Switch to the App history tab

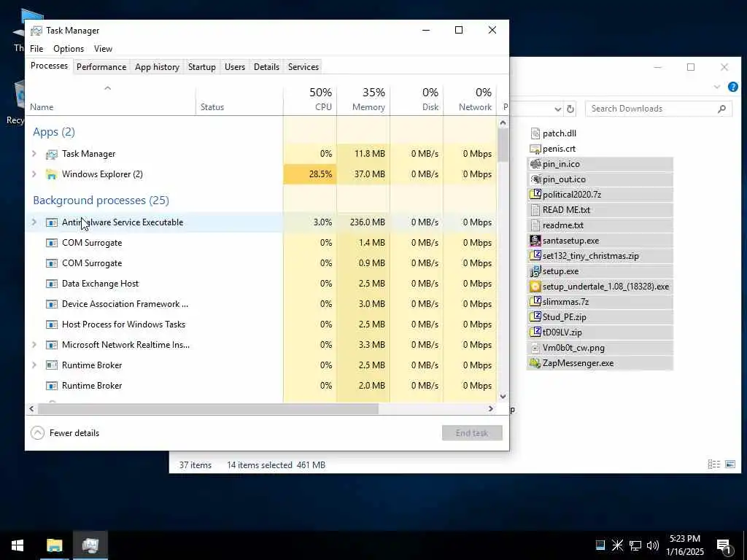tap(158, 67)
